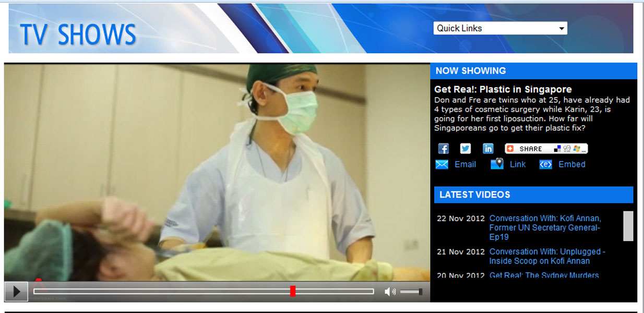Click the TV SHOWS banner title
The width and height of the screenshot is (644, 313).
click(x=78, y=34)
